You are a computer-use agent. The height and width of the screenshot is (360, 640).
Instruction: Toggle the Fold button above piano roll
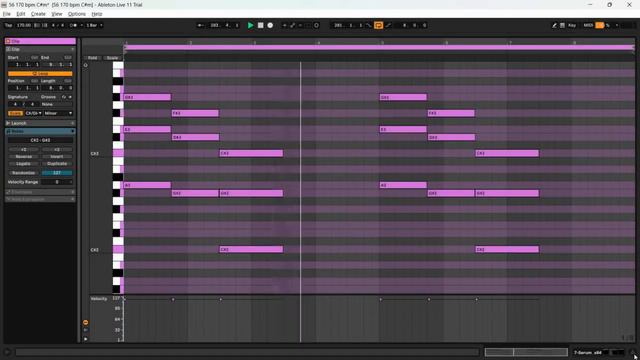93,58
